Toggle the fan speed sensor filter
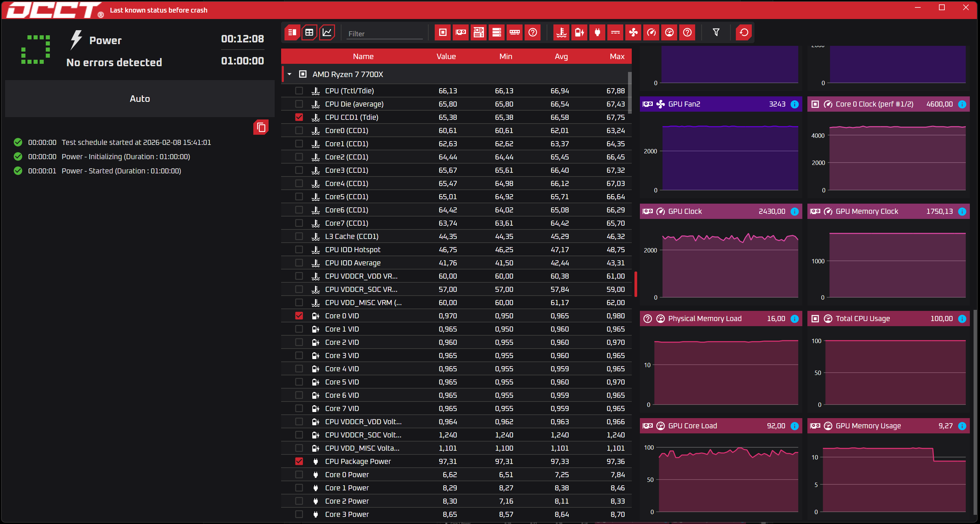 633,32
